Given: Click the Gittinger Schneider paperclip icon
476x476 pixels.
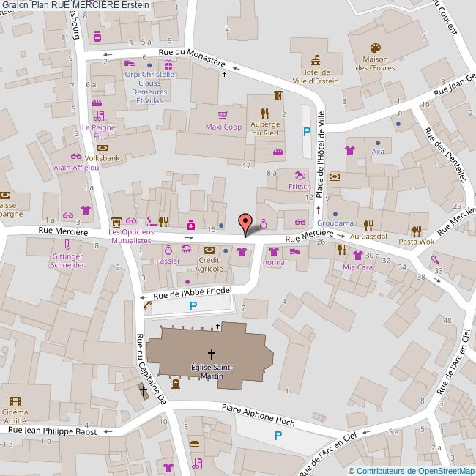Looking at the screenshot, I should point(70,244).
